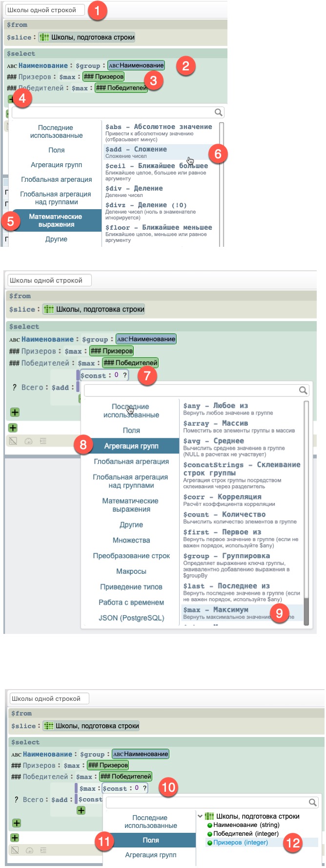This screenshot has height=868, width=326.
Task: Click the table icon in the fields tree root
Action: 209,816
